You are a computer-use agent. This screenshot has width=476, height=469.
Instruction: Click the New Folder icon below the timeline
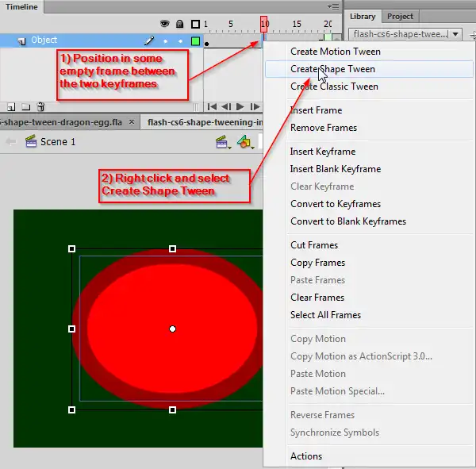[26, 106]
